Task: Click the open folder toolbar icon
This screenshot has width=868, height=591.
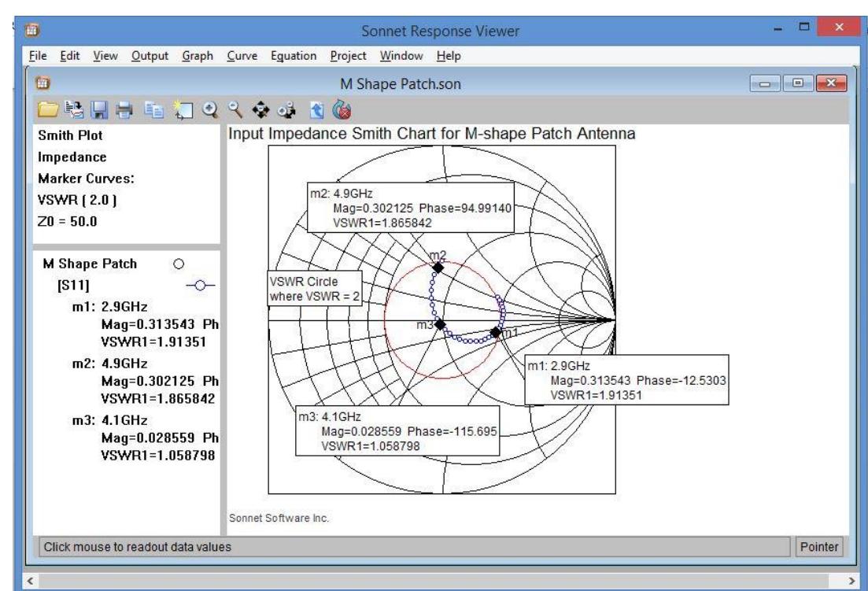Action: tap(48, 109)
